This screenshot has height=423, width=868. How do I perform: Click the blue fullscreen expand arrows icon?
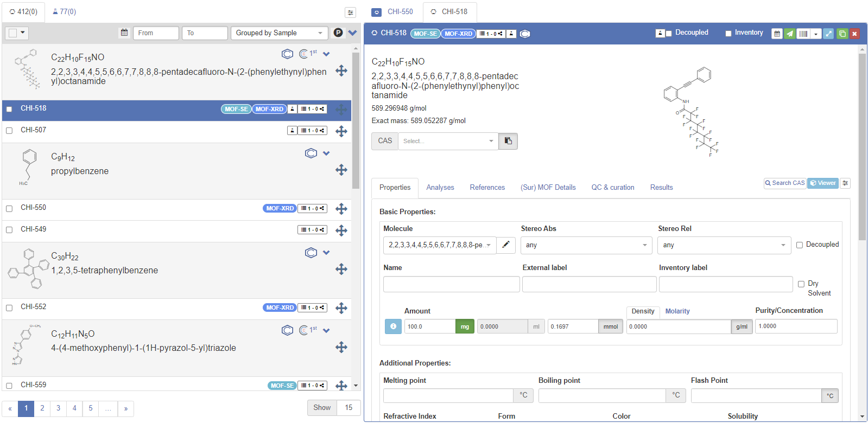pyautogui.click(x=828, y=34)
